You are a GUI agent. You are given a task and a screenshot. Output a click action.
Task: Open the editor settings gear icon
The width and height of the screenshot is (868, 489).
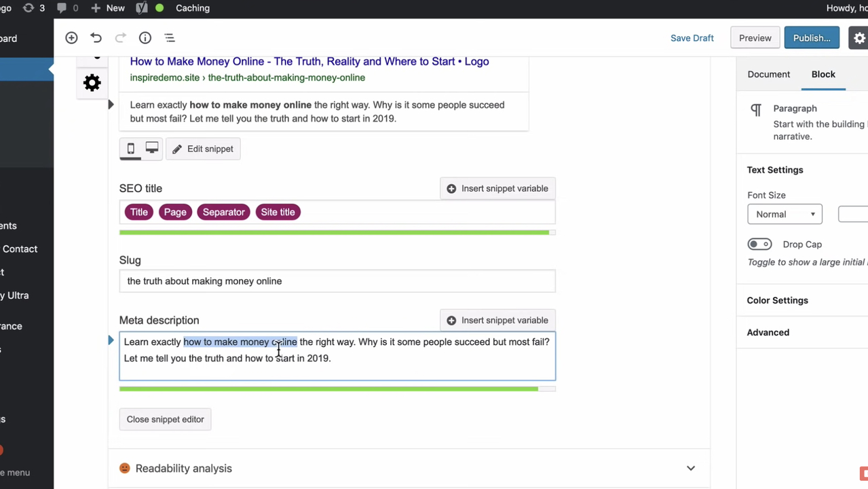click(x=859, y=38)
